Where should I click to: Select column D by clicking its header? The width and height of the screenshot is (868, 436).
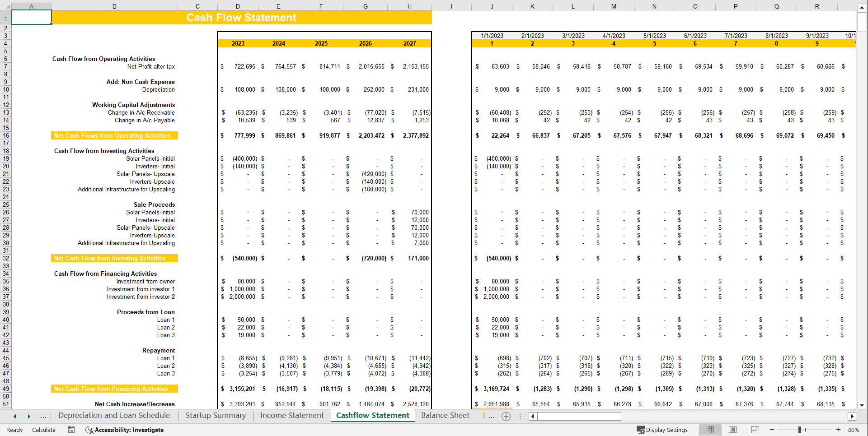pyautogui.click(x=238, y=6)
